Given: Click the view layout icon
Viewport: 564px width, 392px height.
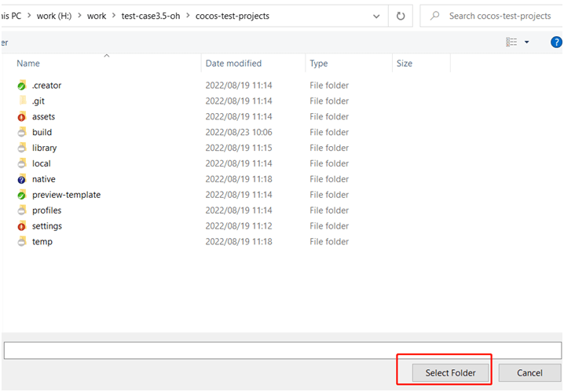Looking at the screenshot, I should coord(511,42).
